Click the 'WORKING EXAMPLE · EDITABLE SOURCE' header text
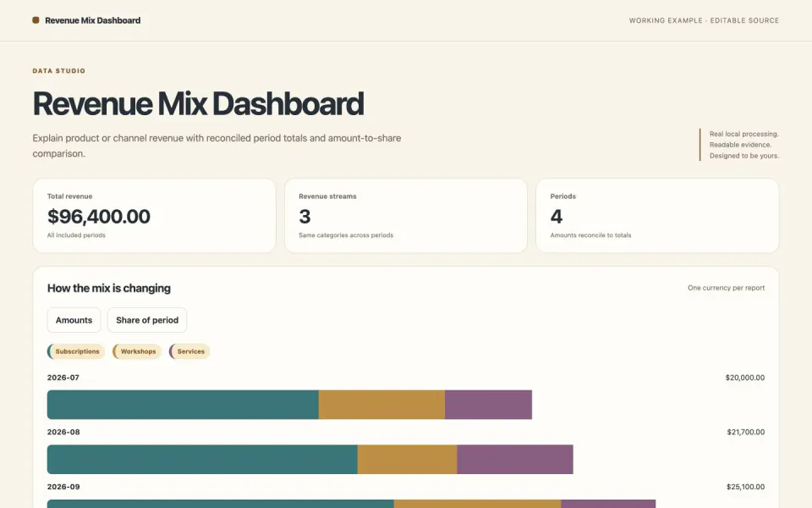812x508 pixels. pos(704,20)
